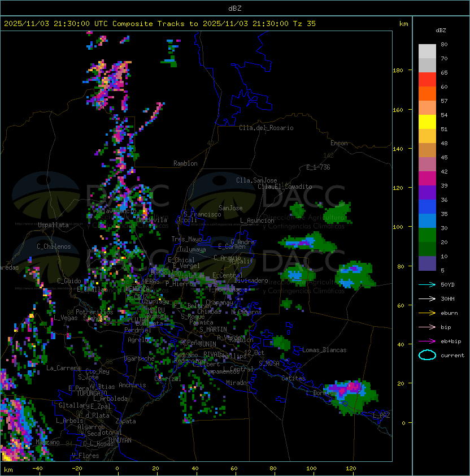
Task: Click the magenta eb+bip arrow in legend
Action: [427, 341]
